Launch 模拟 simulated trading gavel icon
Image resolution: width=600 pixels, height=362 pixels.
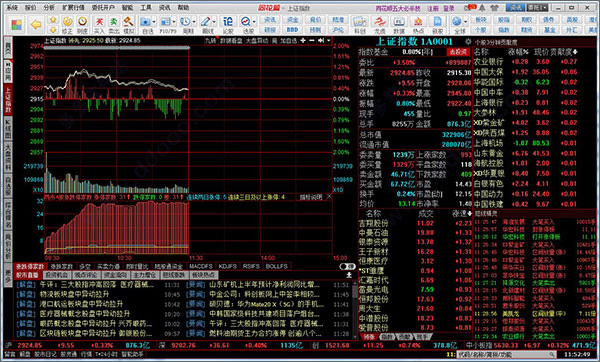click(x=128, y=24)
